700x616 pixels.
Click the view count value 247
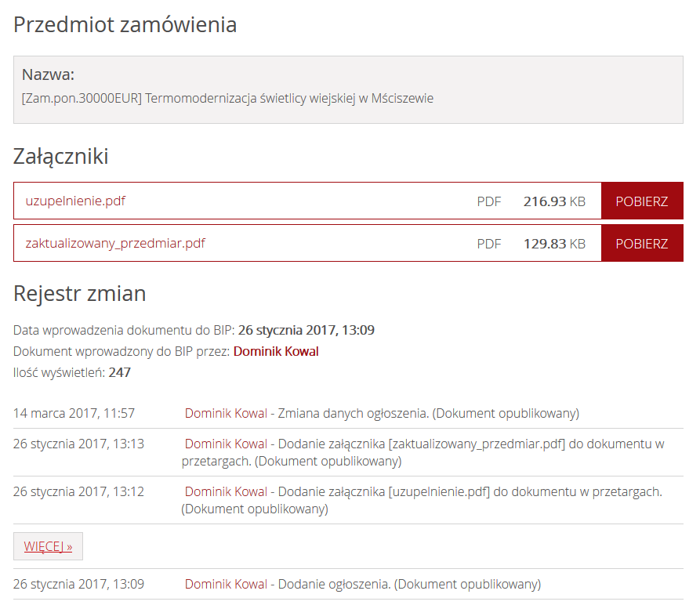click(x=119, y=372)
